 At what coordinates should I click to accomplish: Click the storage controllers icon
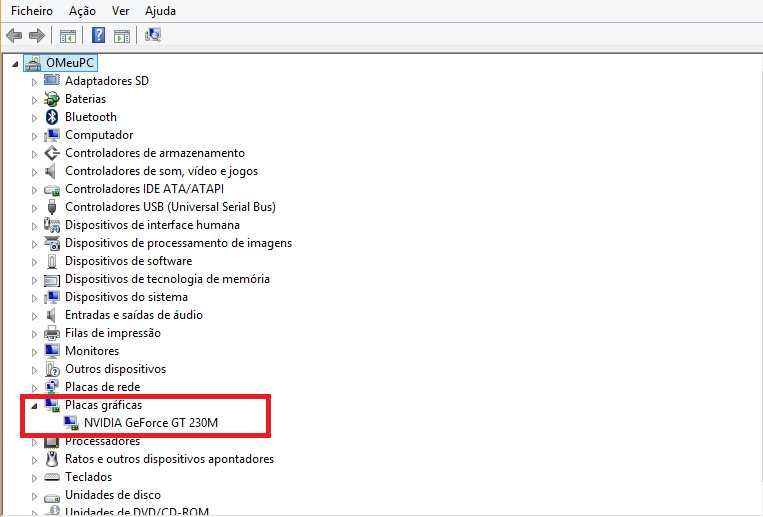[x=52, y=153]
